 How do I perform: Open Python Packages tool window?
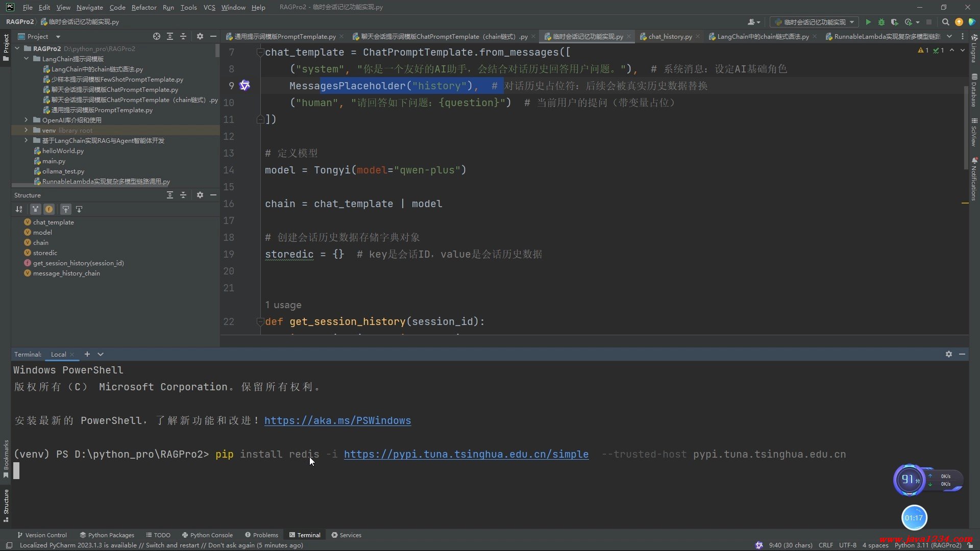pos(107,535)
